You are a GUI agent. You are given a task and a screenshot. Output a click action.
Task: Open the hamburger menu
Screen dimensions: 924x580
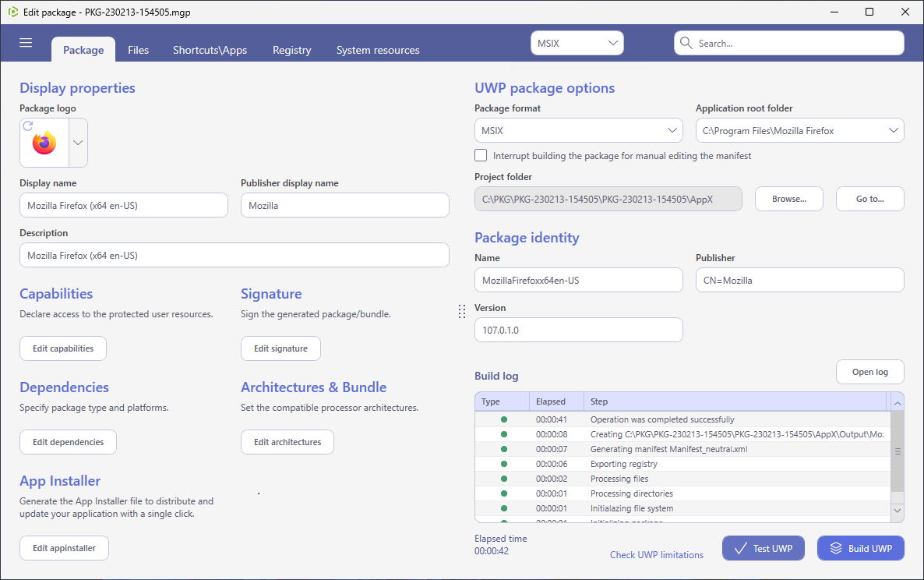click(26, 43)
